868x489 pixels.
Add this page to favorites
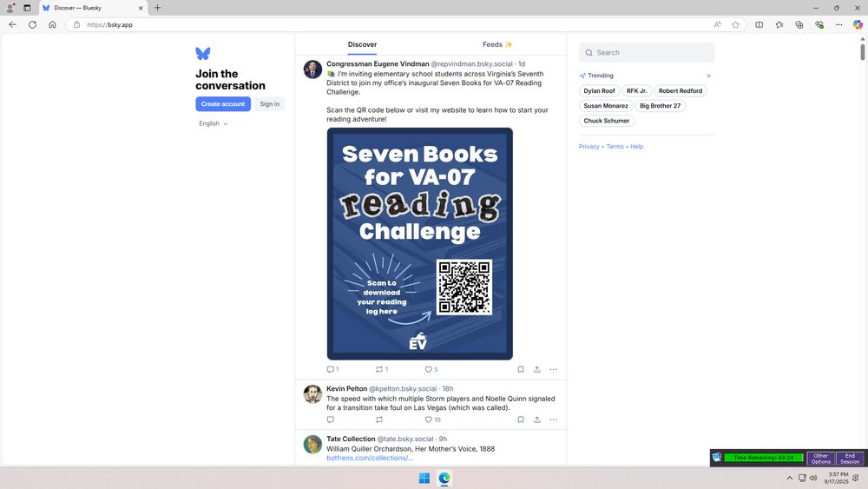(x=735, y=24)
